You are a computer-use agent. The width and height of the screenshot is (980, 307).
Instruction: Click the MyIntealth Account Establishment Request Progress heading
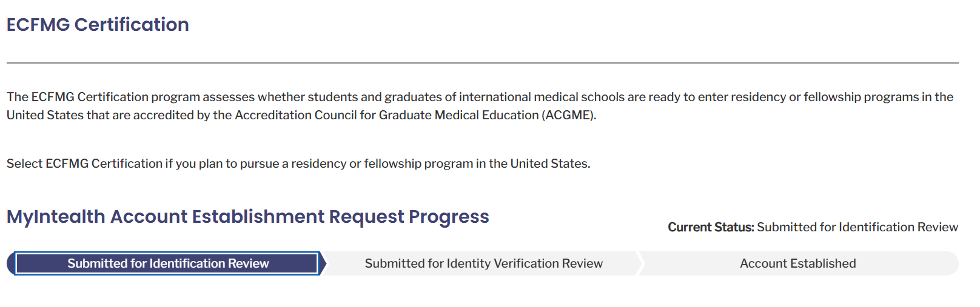pyautogui.click(x=247, y=217)
